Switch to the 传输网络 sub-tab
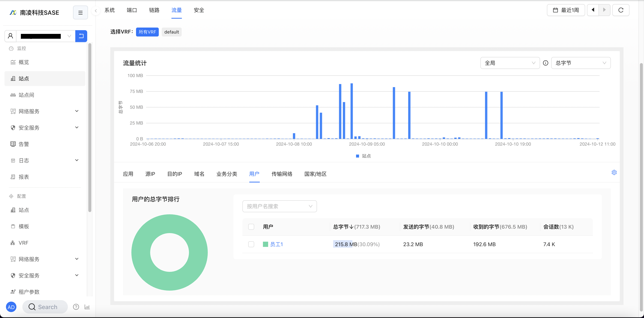 (x=282, y=174)
